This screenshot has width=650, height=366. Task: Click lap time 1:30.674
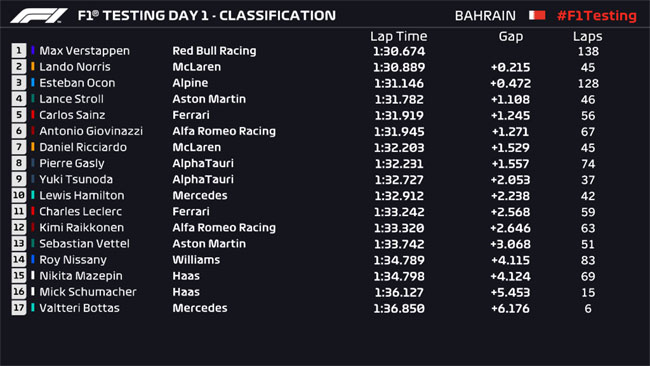point(399,51)
